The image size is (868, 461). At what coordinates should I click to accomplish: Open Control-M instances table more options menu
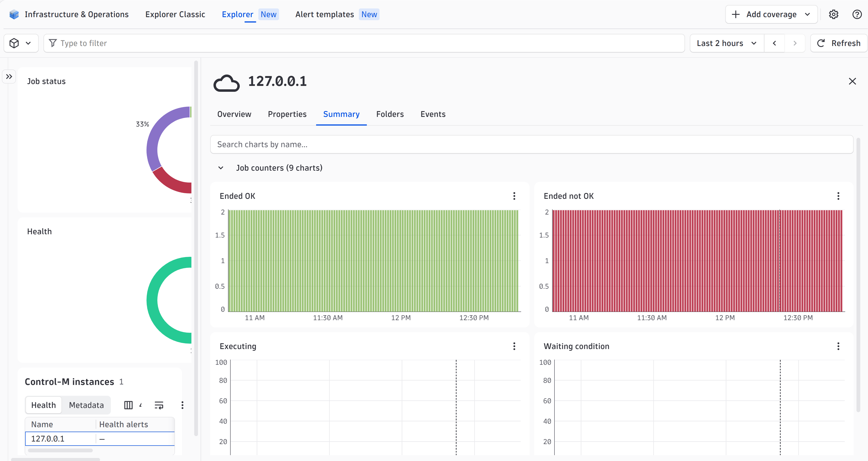pyautogui.click(x=182, y=405)
